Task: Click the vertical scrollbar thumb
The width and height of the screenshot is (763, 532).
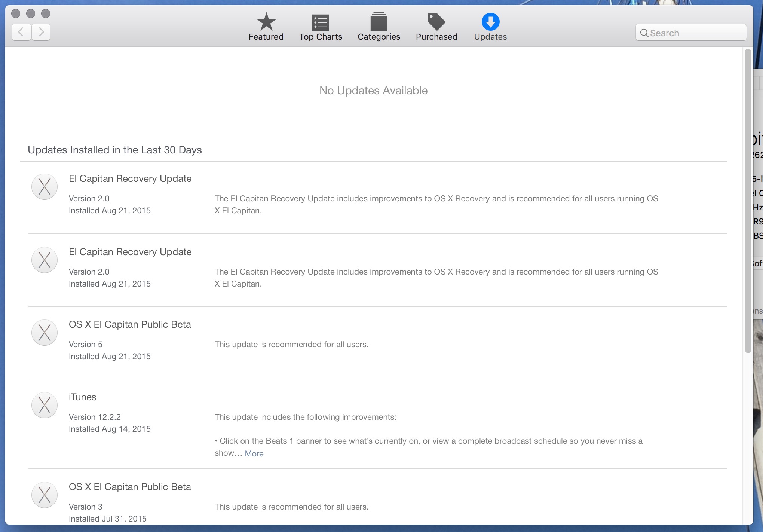Action: point(748,201)
